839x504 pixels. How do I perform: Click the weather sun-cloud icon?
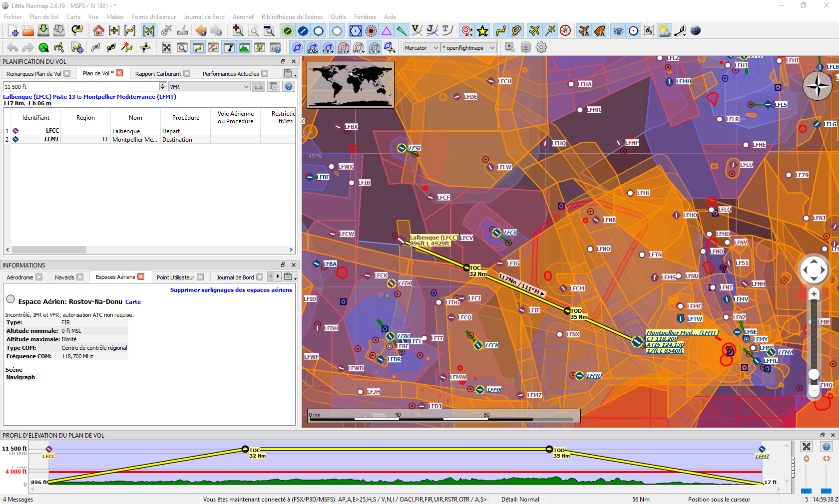664,31
